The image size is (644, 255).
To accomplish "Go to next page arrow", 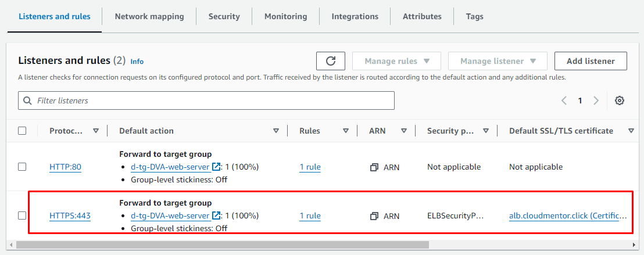I will click(596, 100).
